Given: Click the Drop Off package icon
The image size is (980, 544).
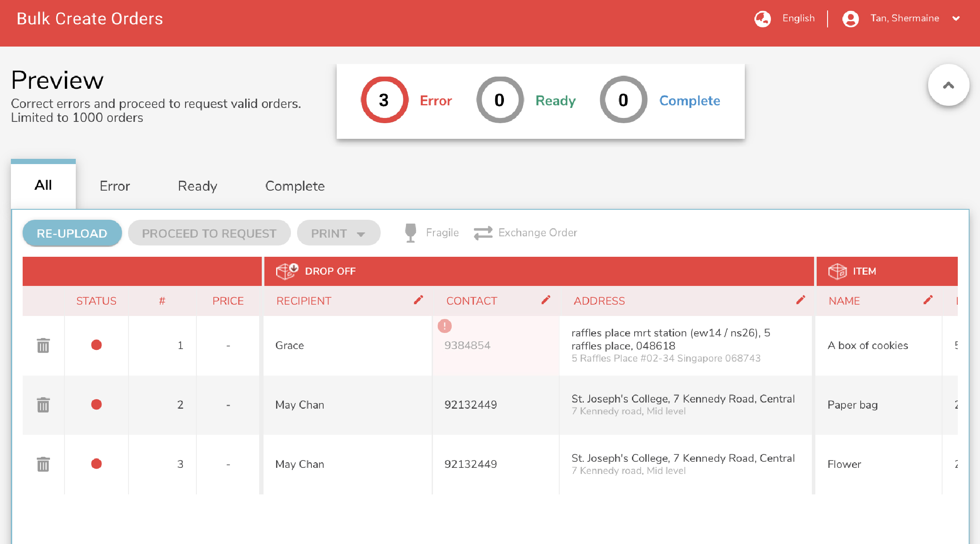Looking at the screenshot, I should pyautogui.click(x=287, y=271).
